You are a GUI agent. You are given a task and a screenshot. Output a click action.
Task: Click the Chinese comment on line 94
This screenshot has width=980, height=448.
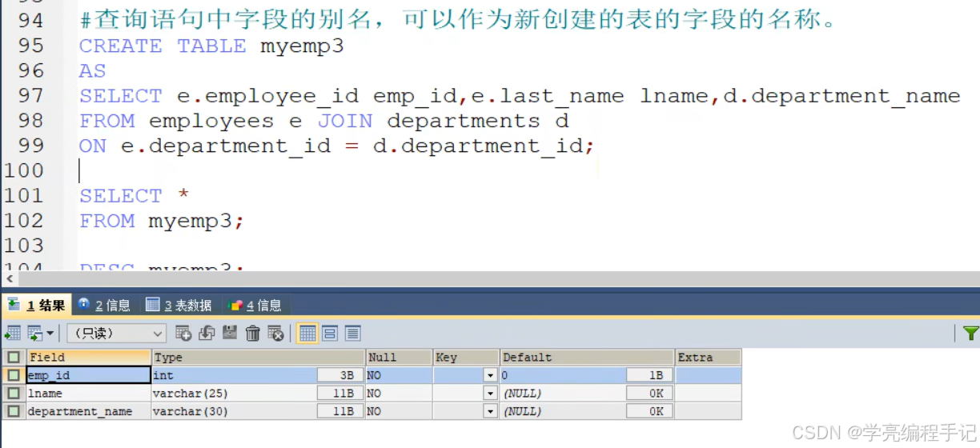457,20
